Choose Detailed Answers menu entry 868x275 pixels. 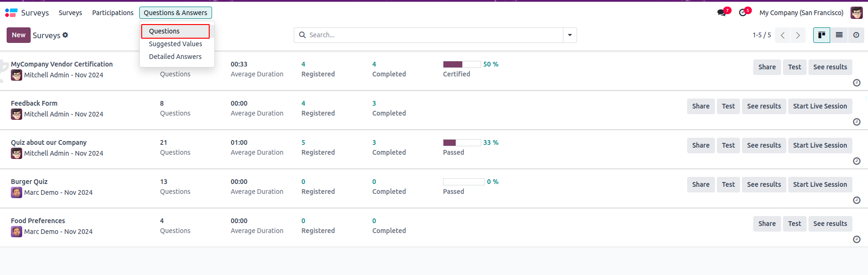pyautogui.click(x=175, y=57)
